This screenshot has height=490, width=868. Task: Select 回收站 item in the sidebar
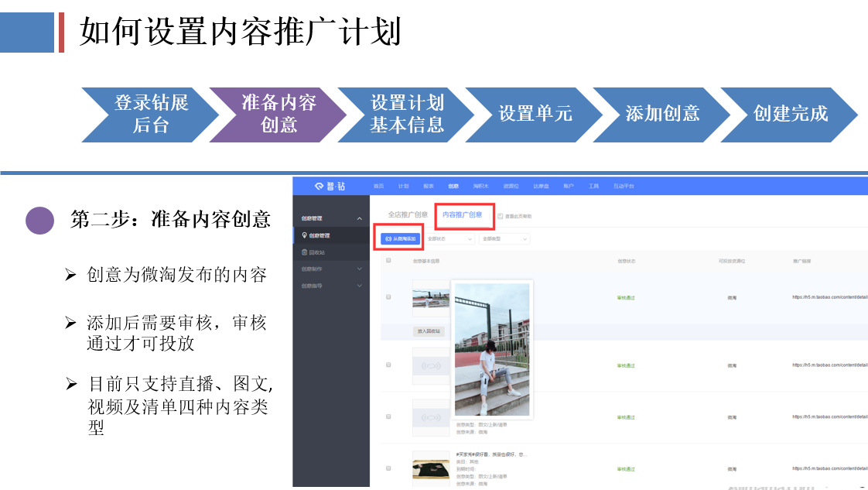click(x=331, y=252)
